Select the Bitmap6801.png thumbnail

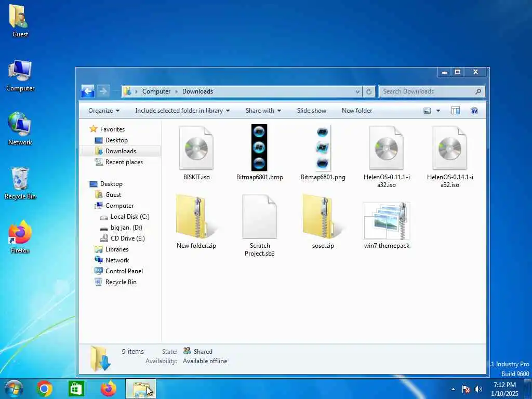323,148
